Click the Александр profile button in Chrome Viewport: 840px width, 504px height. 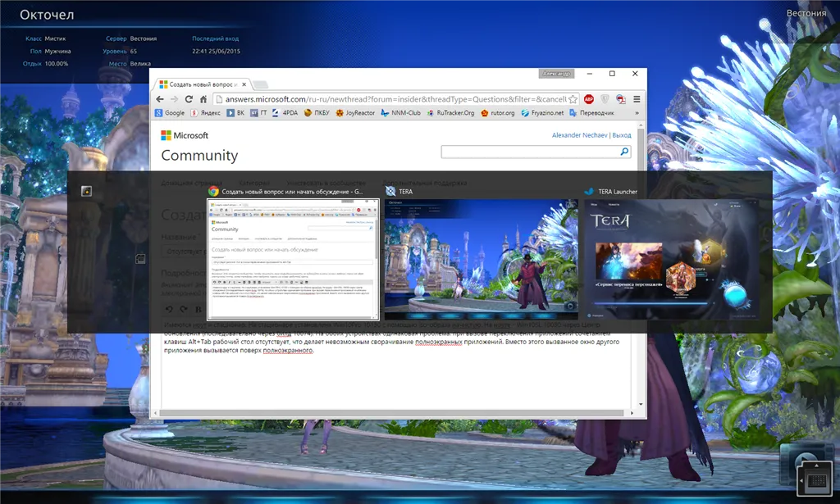click(x=556, y=73)
